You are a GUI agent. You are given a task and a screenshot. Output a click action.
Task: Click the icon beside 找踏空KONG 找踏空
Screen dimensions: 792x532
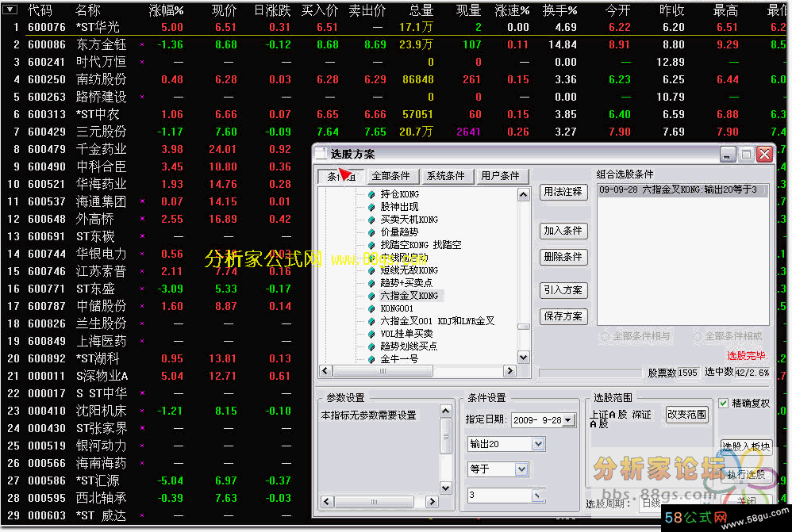pos(371,245)
